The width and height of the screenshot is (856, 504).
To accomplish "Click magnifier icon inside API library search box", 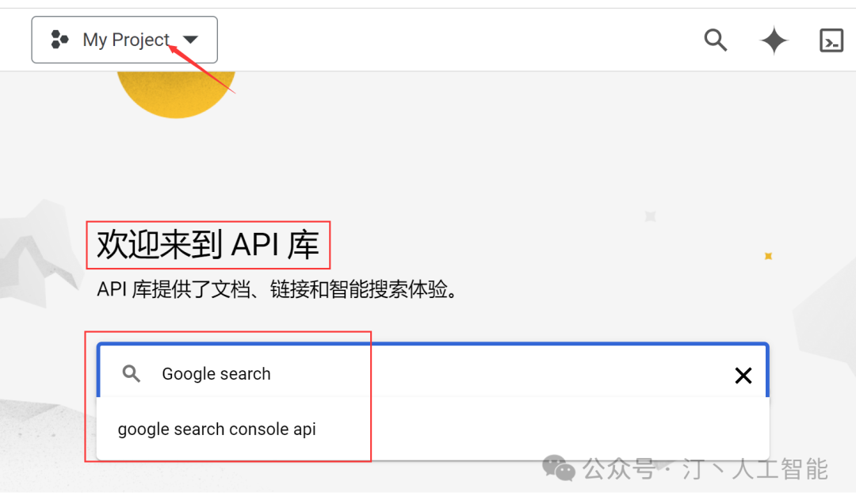I will click(131, 373).
